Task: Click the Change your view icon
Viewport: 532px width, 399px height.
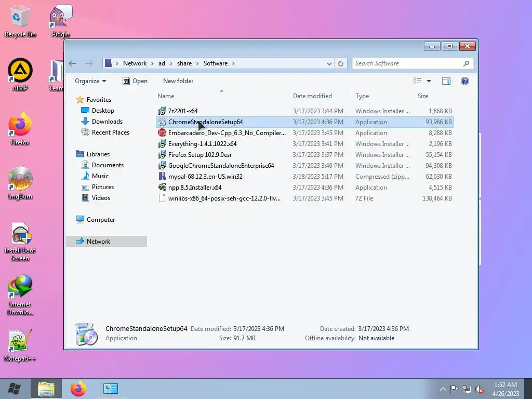Action: click(417, 81)
